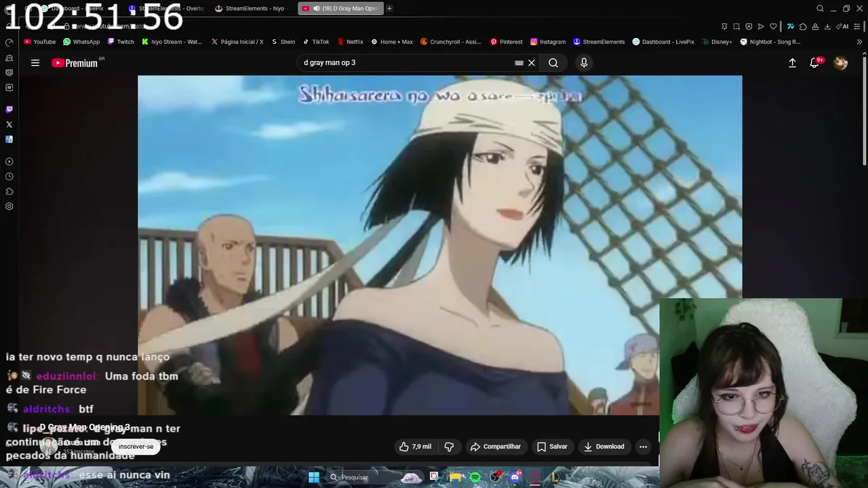Screen dimensions: 868x488
Task: Open the Shein bookmark
Action: [x=283, y=42]
